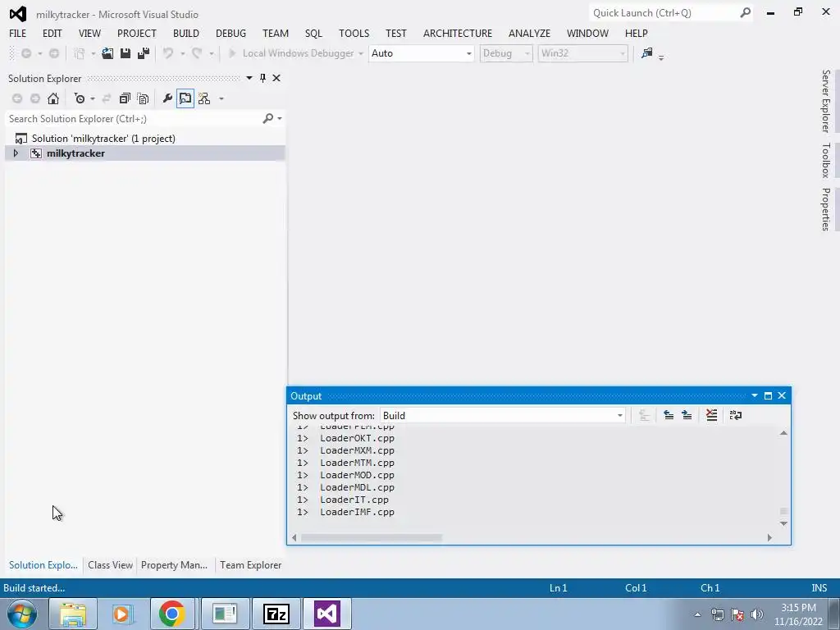840x630 pixels.
Task: Toggle Preview Selected Items button
Action: click(x=185, y=98)
